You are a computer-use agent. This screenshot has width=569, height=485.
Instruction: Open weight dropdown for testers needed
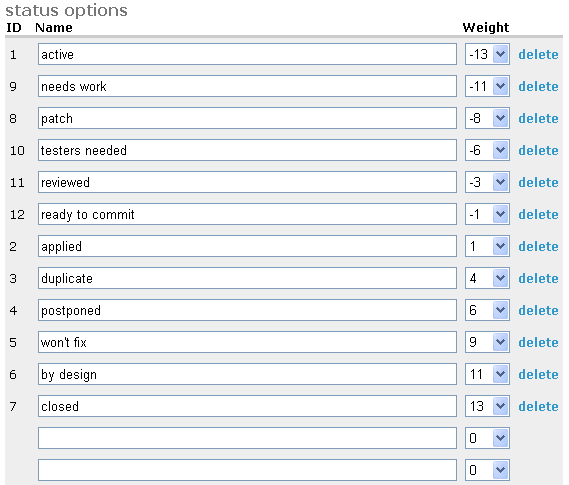pyautogui.click(x=487, y=150)
